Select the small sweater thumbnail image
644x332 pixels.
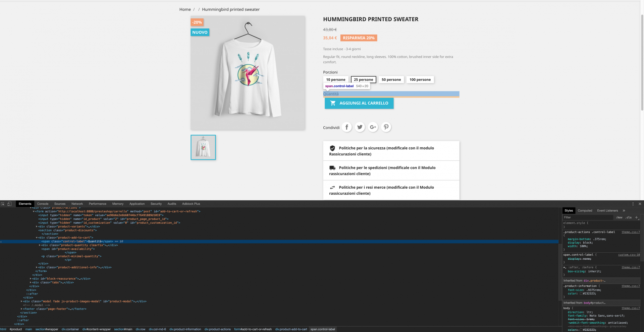tap(203, 147)
